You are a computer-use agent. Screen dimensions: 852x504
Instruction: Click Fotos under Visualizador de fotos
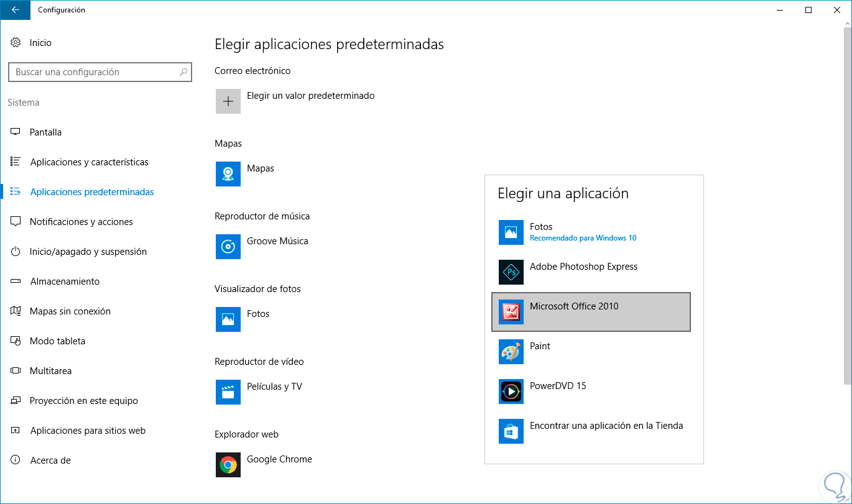tap(243, 319)
